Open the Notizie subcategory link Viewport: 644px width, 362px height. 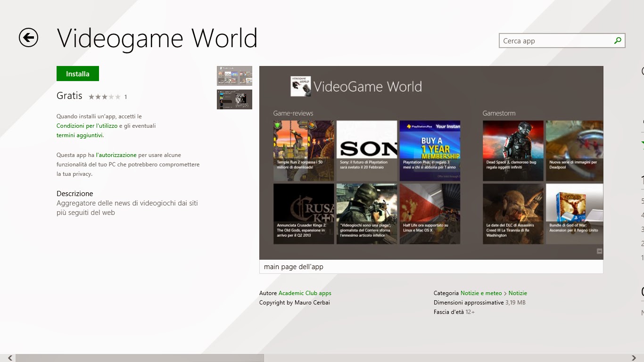[518, 293]
